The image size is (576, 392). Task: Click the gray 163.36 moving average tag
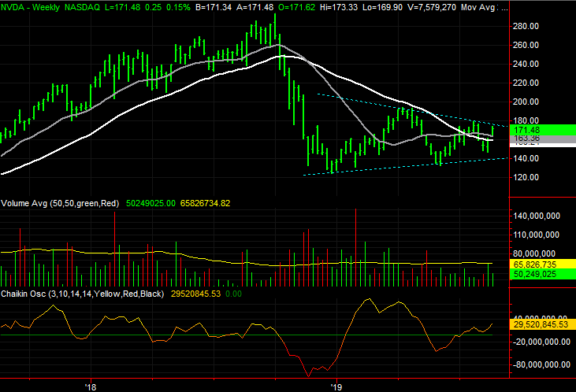pyautogui.click(x=544, y=139)
